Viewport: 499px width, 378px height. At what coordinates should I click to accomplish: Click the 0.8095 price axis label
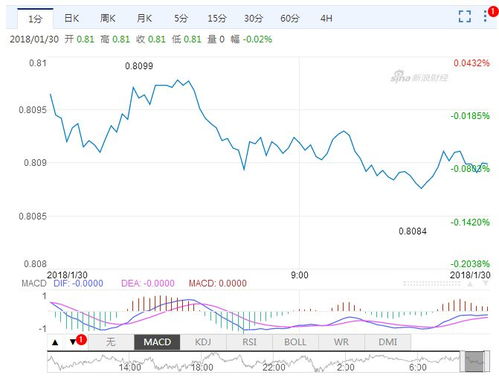33,110
